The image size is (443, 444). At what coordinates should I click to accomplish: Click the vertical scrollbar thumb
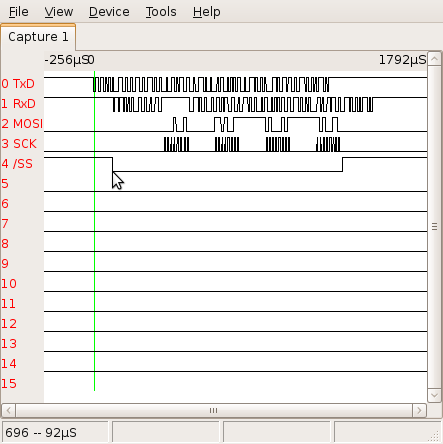pos(434,227)
